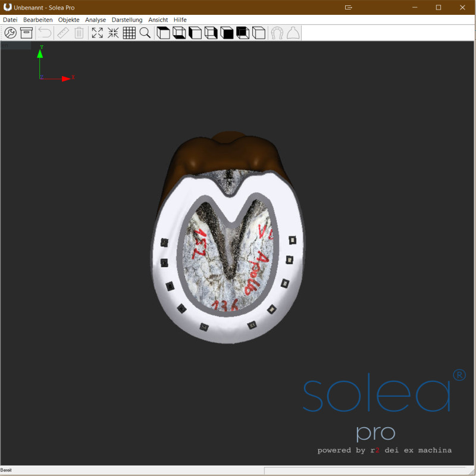Open the Darstellung menu
This screenshot has height=476, width=476.
coord(127,20)
